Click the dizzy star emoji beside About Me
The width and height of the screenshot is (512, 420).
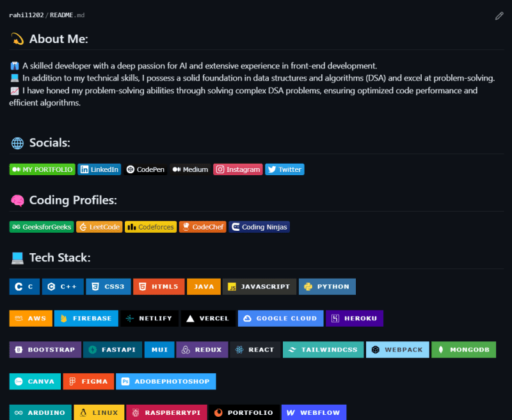(x=17, y=39)
